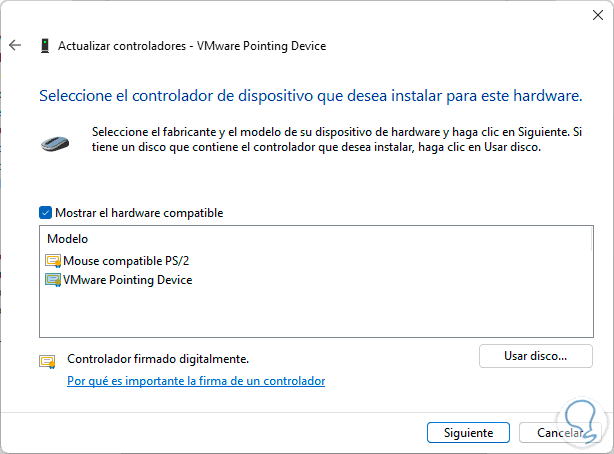This screenshot has width=614, height=454.
Task: Click the Mouse compatible PS/2 driver icon
Action: (x=53, y=261)
